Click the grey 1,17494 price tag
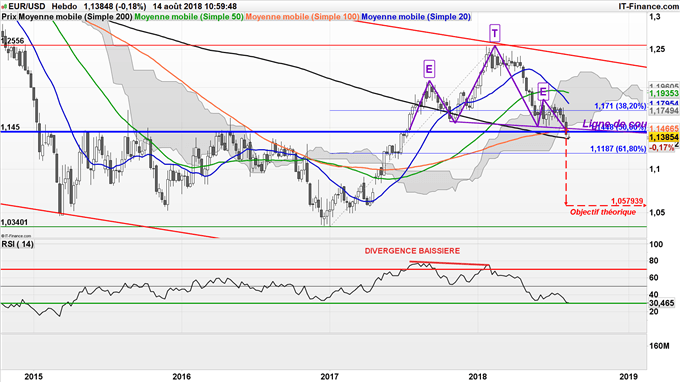Screen dimensions: 680x382 point(664,111)
